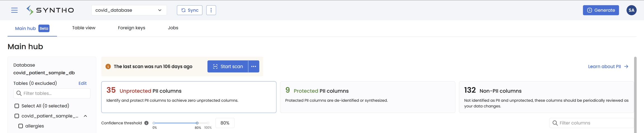Click the Syntho logo
Image resolution: width=644 pixels, height=133 pixels.
(x=50, y=10)
